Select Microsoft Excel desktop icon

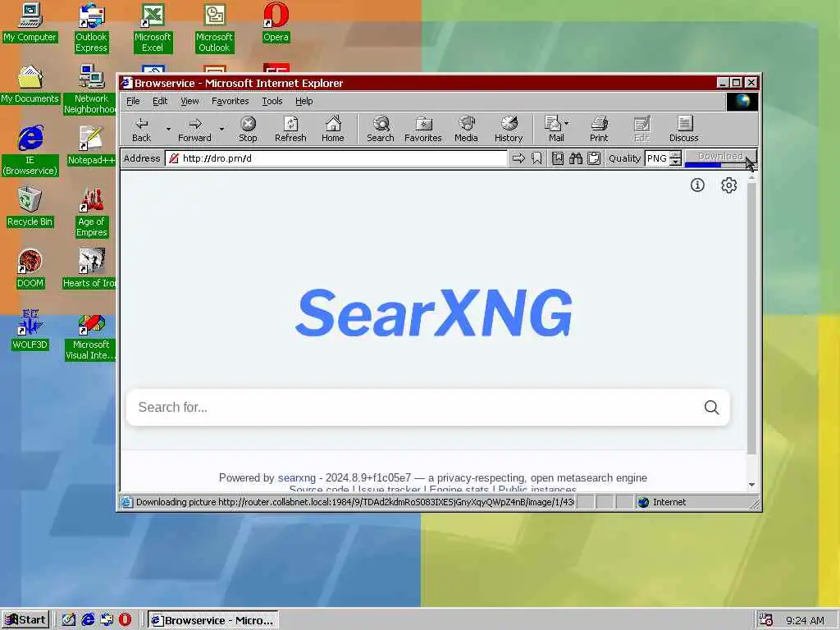pos(153,28)
